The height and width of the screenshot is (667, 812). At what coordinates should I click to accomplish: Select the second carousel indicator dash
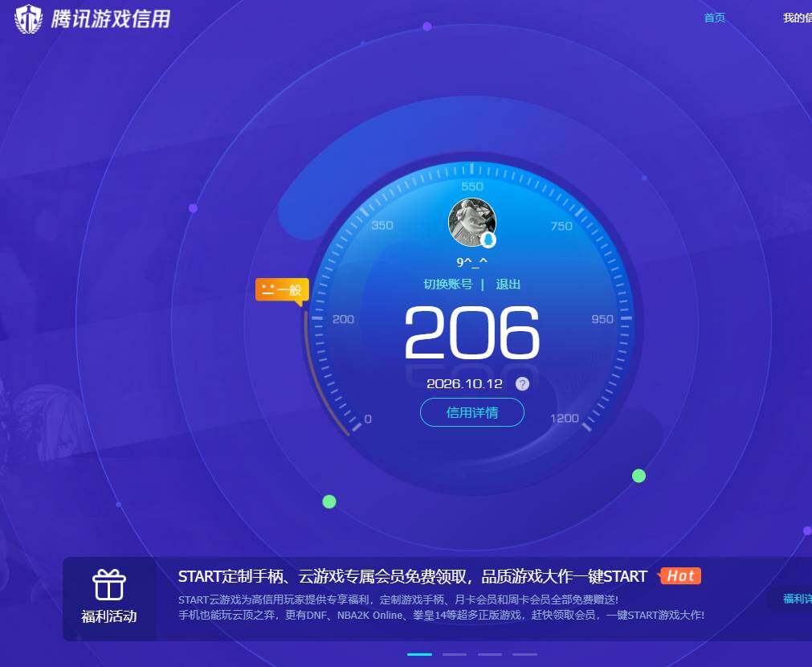[x=455, y=655]
